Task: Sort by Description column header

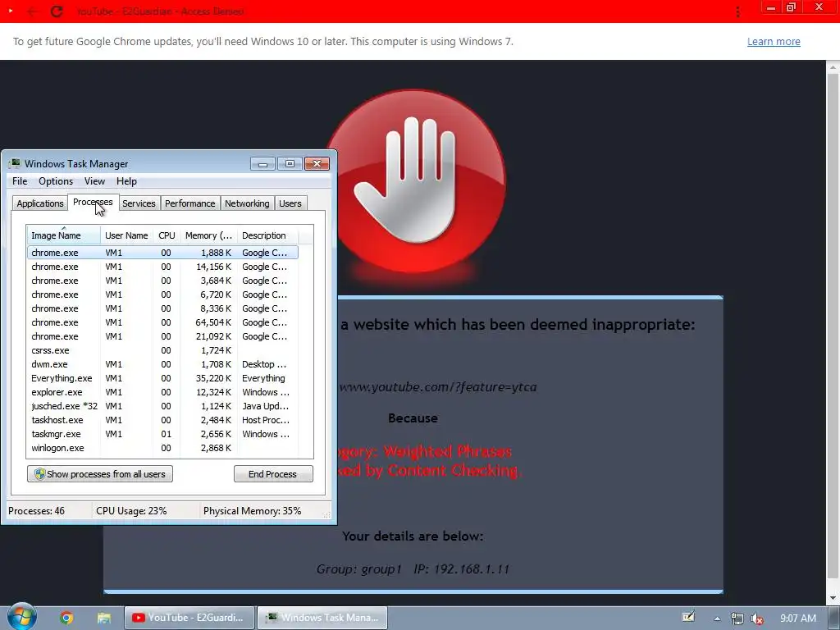Action: tap(267, 235)
